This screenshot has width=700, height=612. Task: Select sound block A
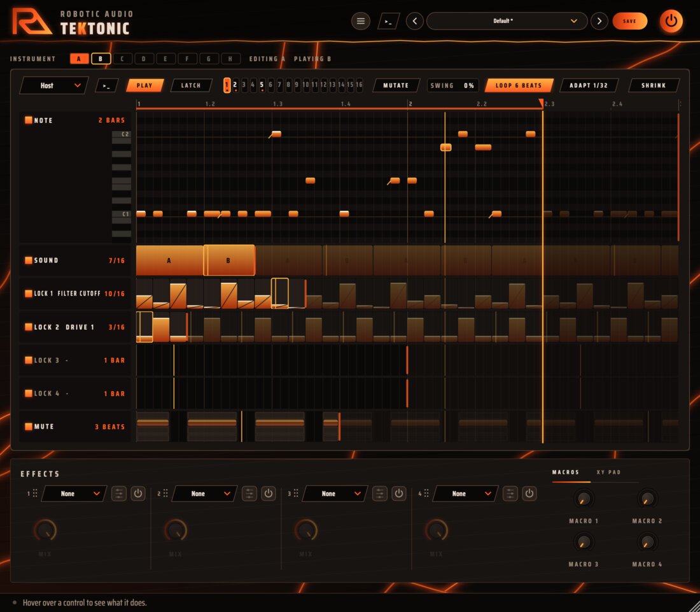169,260
